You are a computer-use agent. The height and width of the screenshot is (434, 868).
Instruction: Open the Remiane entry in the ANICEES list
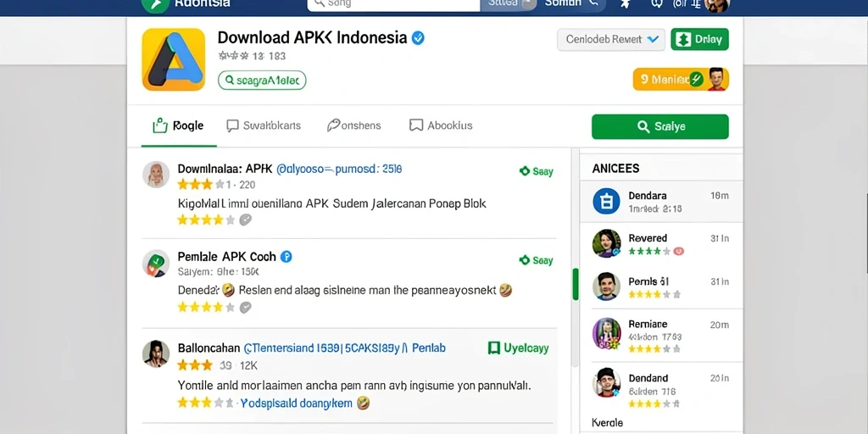[661, 335]
